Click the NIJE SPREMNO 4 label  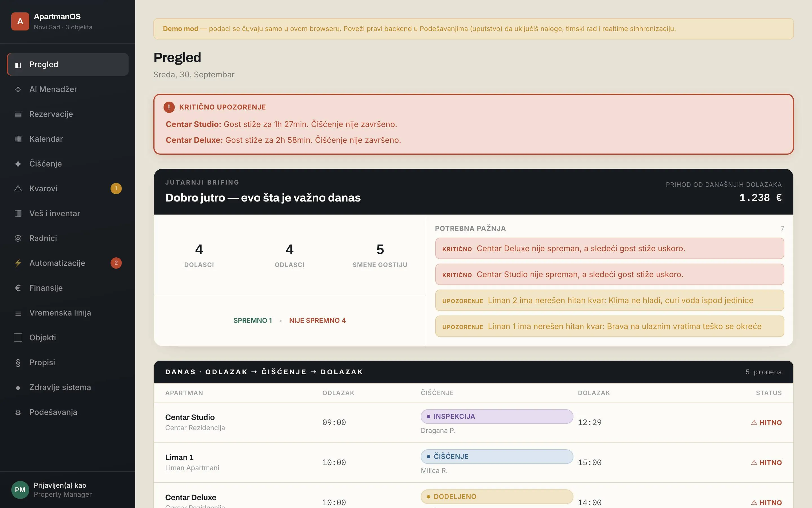pyautogui.click(x=317, y=321)
